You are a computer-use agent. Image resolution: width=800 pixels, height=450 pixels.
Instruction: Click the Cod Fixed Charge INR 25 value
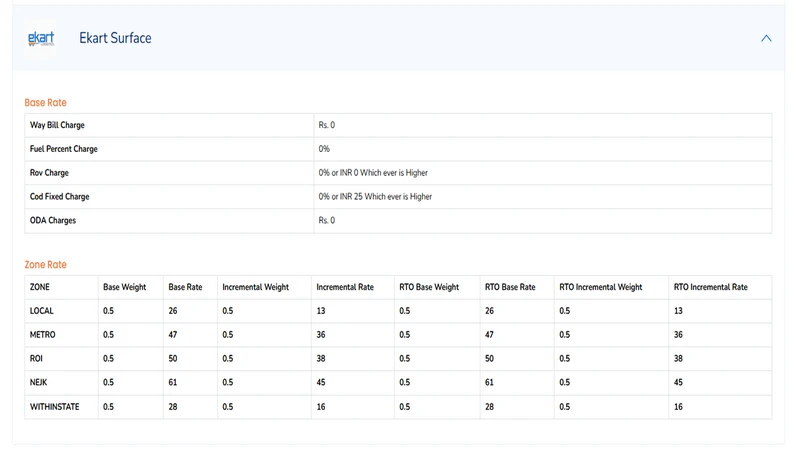tap(375, 196)
